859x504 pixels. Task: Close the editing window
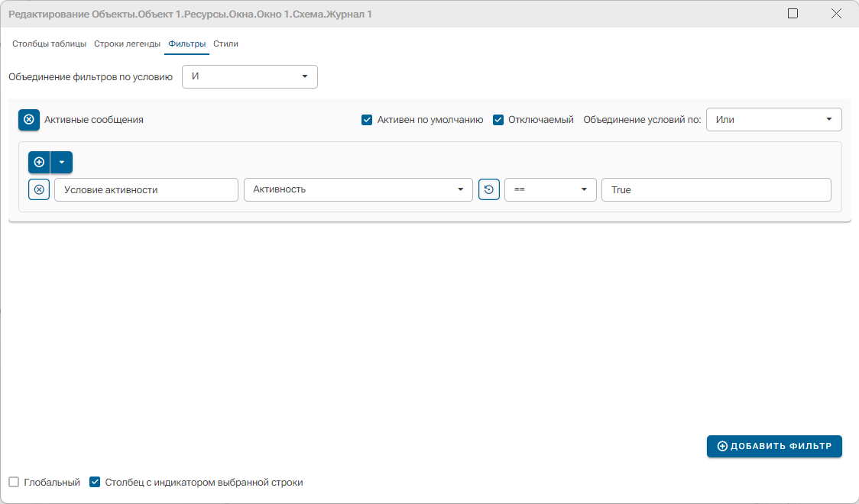pyautogui.click(x=836, y=14)
